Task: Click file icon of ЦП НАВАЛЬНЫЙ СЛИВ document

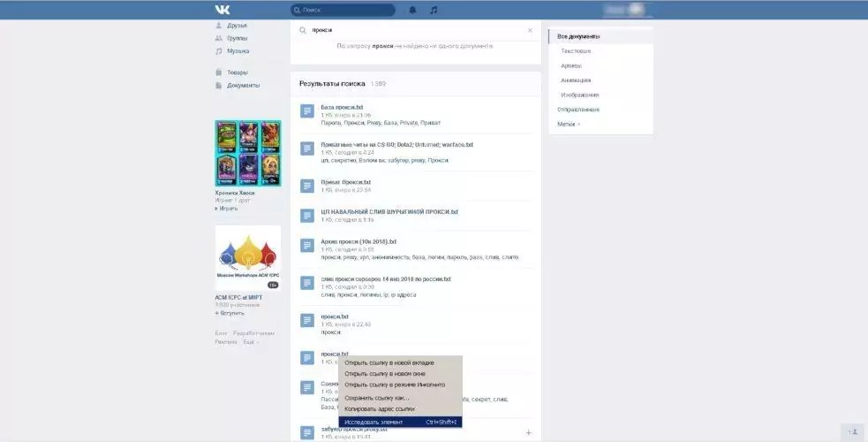Action: tap(307, 216)
